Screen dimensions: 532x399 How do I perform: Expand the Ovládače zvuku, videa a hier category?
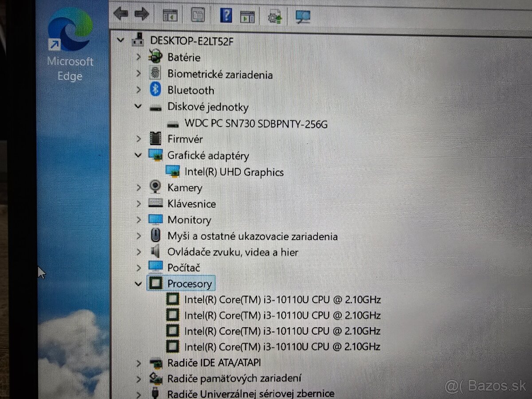[138, 252]
